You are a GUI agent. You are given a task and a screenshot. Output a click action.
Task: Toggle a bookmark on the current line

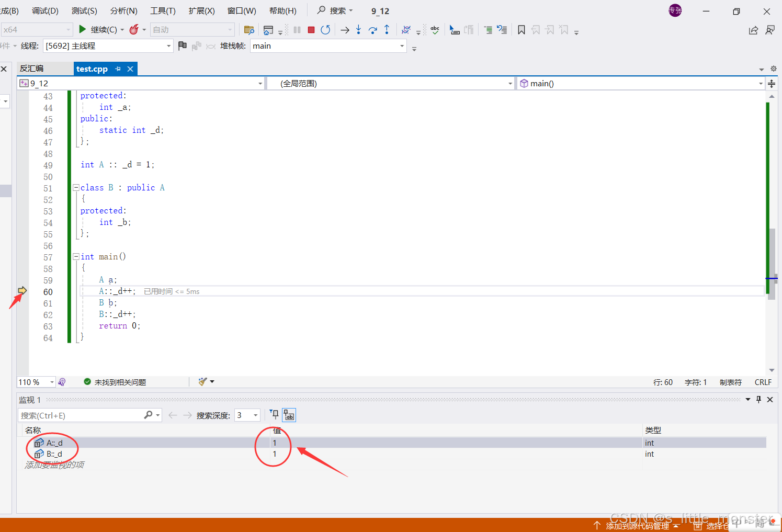coord(522,30)
